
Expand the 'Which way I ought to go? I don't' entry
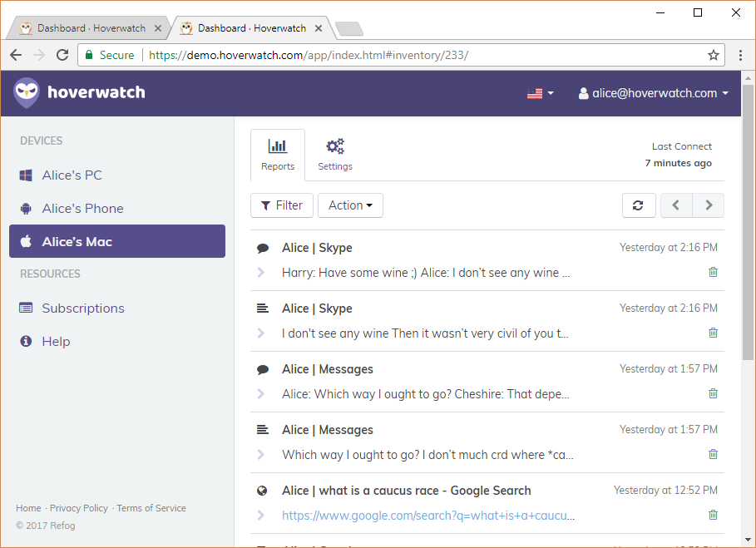pos(261,455)
